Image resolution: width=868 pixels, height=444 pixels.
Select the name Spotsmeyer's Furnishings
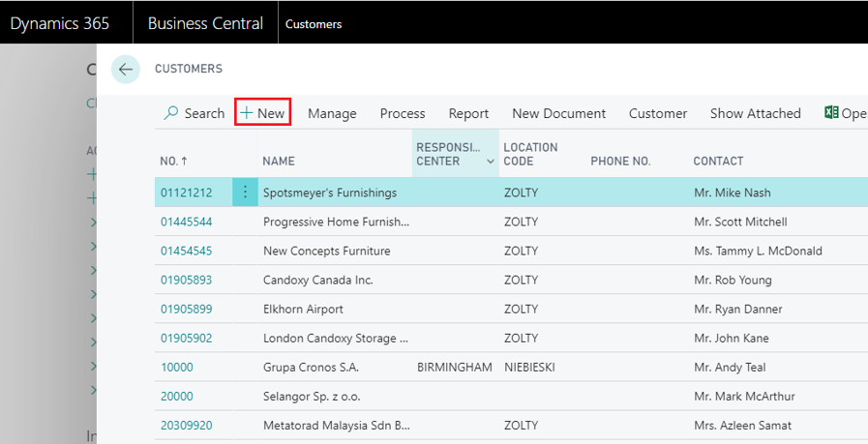(x=330, y=192)
